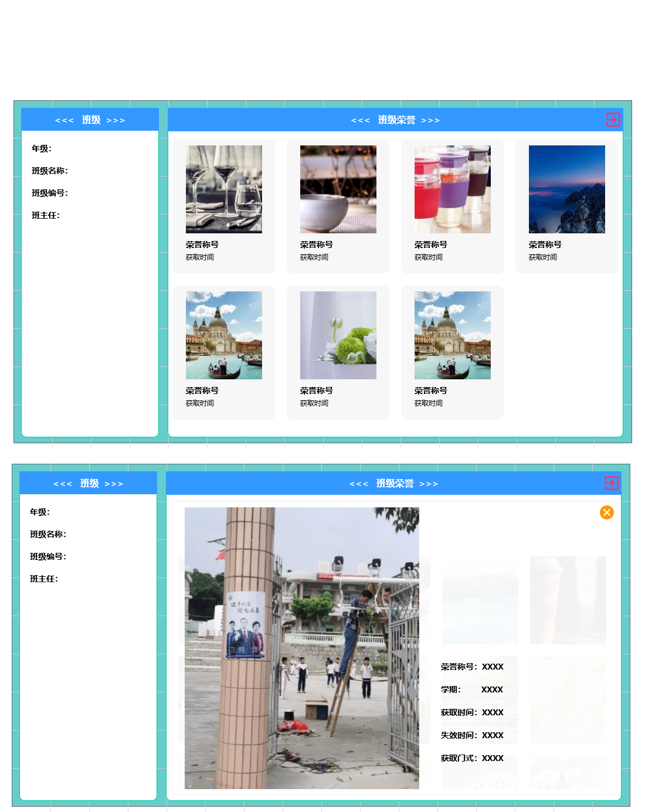Select the colorful cups honor card image
The image size is (645, 812).
(453, 189)
